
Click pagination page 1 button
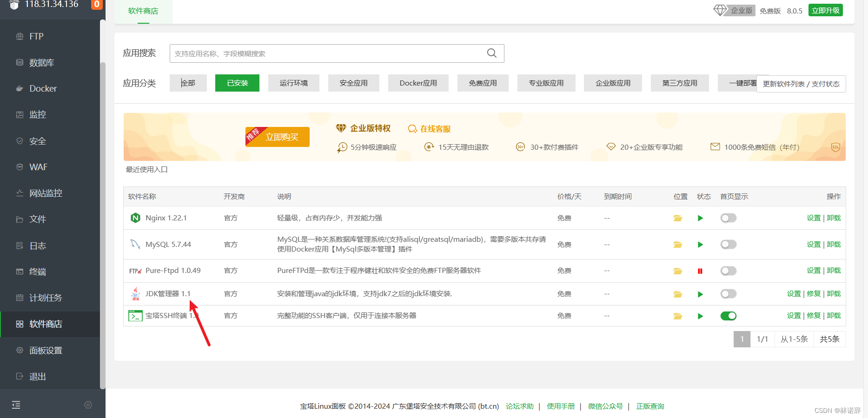(x=742, y=339)
